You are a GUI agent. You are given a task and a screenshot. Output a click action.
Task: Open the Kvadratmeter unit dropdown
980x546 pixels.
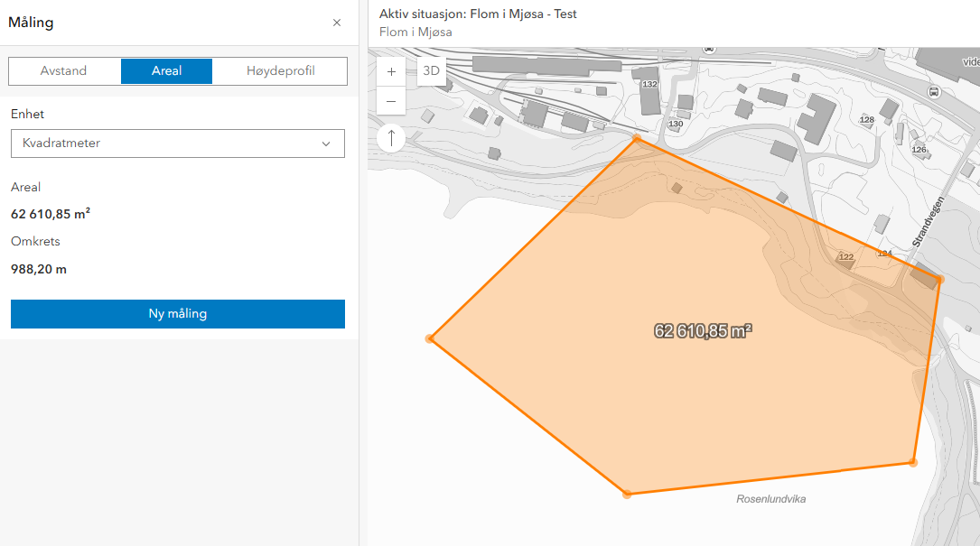tap(178, 143)
